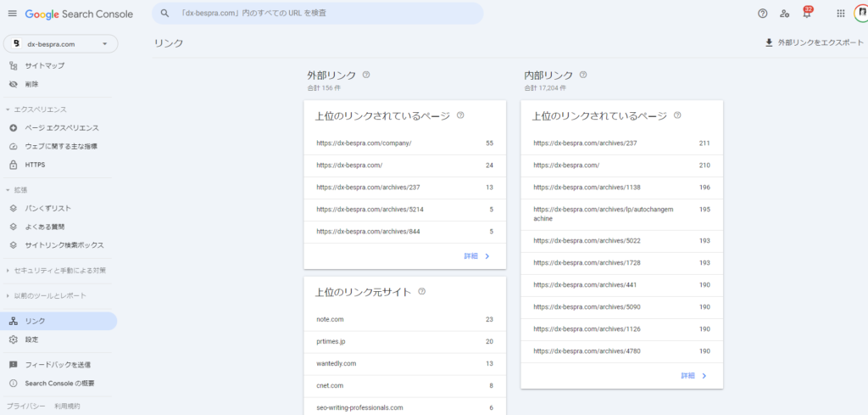Select リンク in the sidebar
This screenshot has height=415, width=868.
click(58, 322)
